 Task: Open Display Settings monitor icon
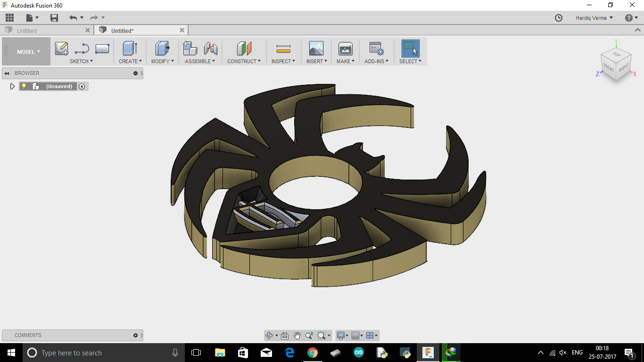tap(341, 336)
